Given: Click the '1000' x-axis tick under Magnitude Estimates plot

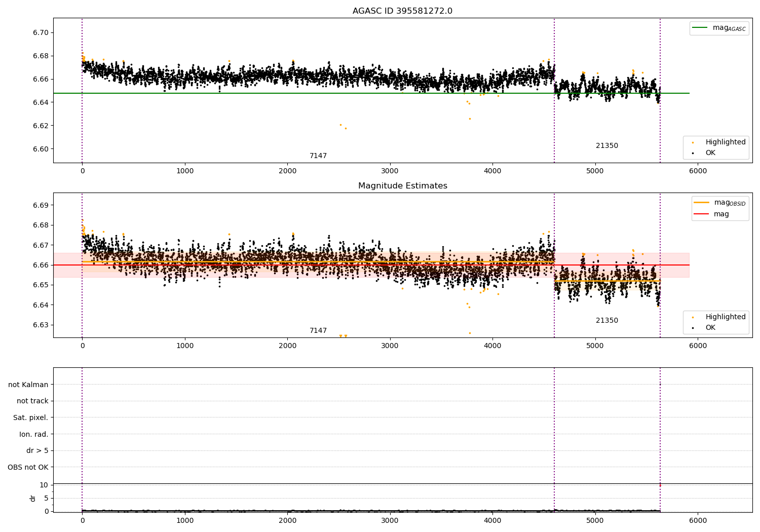Looking at the screenshot, I should point(185,346).
